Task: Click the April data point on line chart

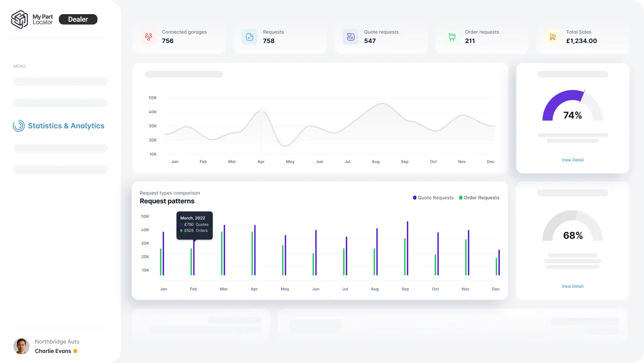Action: coord(261,110)
